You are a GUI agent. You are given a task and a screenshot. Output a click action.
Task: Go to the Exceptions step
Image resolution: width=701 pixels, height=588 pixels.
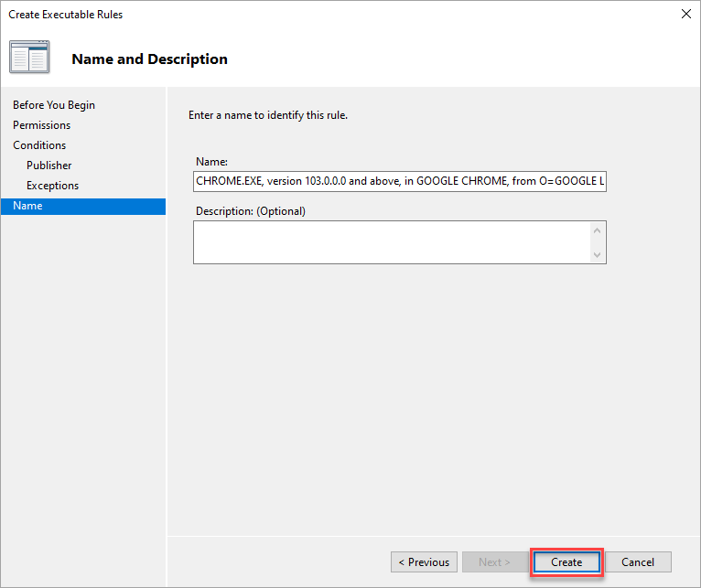tap(52, 186)
